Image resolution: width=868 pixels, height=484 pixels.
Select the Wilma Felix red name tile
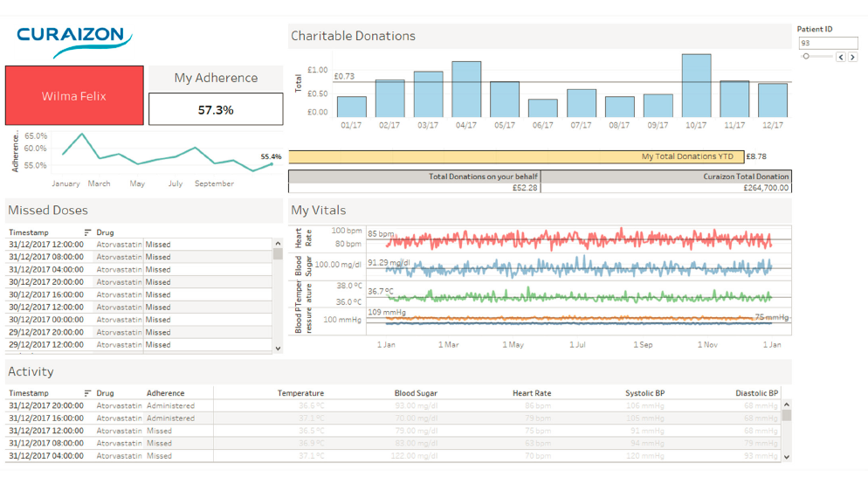point(74,95)
